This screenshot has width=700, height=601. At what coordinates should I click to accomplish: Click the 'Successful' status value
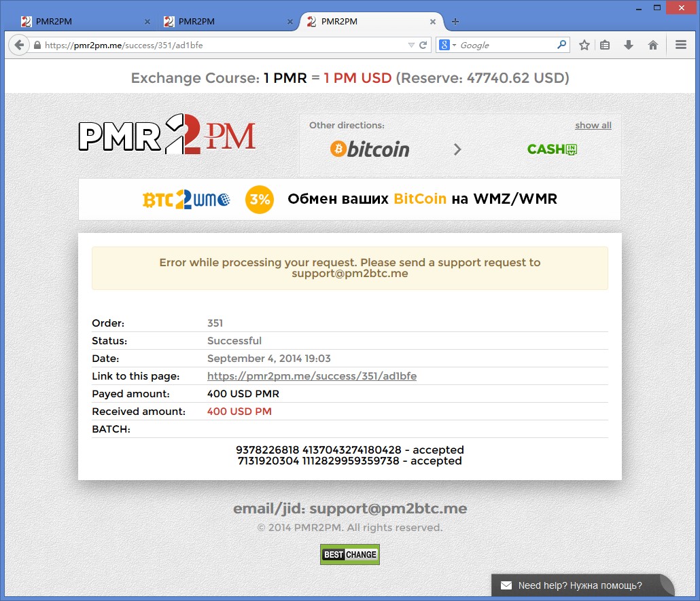[234, 341]
